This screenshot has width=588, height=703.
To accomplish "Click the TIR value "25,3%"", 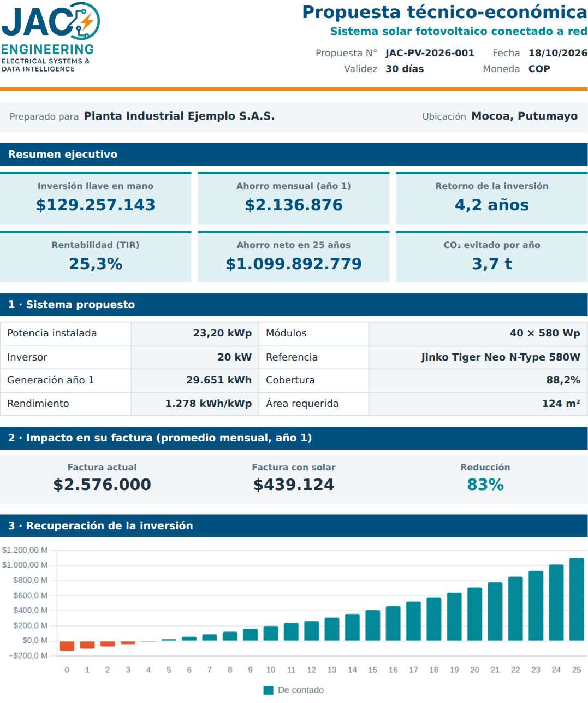I will point(96,264).
